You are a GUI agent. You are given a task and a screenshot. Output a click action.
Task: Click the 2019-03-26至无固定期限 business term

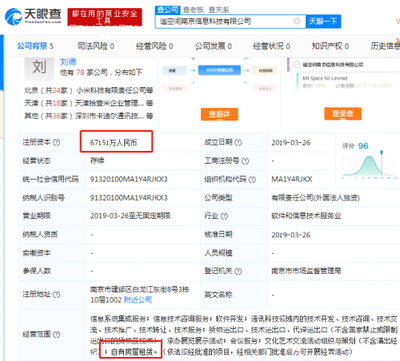(130, 216)
